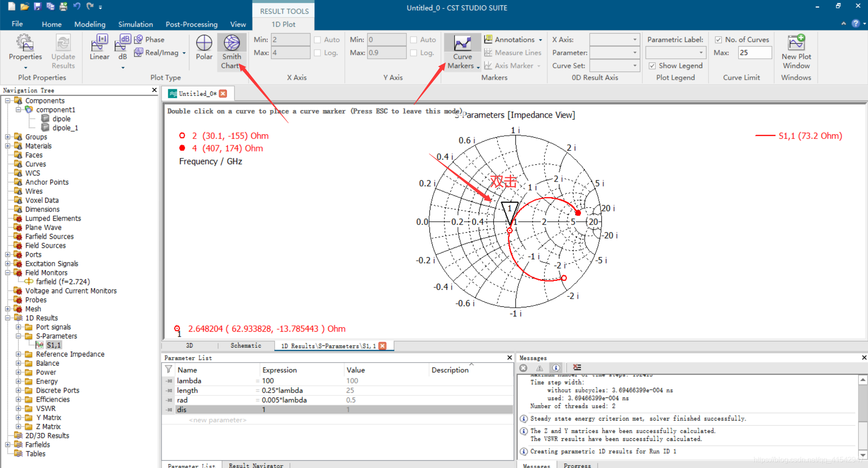Enable Y Axis Log. checkbox
Viewport: 868px width, 468px height.
click(x=413, y=53)
